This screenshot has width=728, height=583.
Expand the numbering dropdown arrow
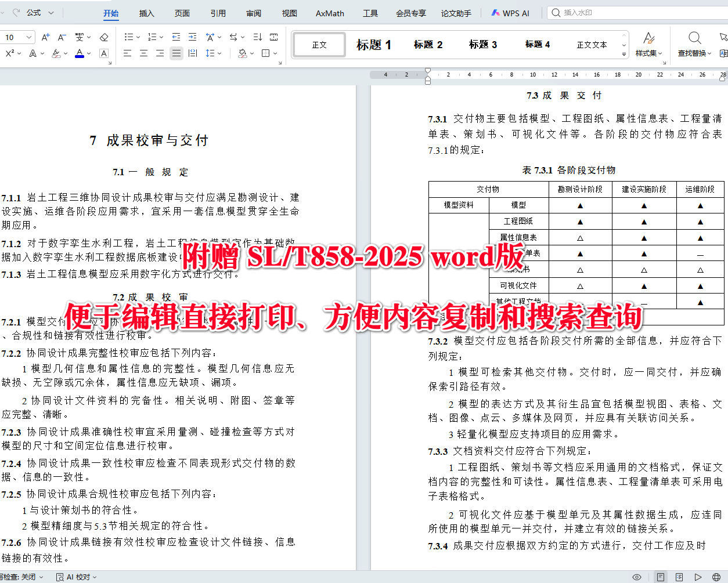(x=161, y=37)
